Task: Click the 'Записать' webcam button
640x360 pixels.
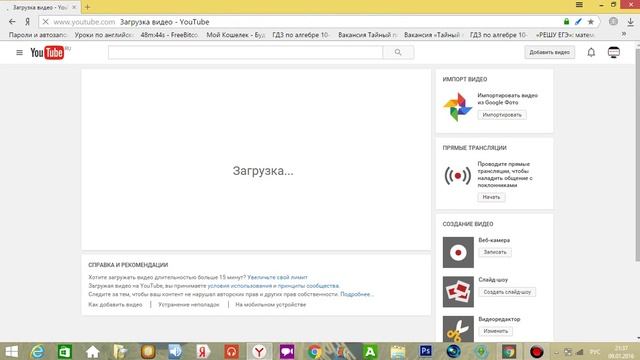Action: click(495, 252)
